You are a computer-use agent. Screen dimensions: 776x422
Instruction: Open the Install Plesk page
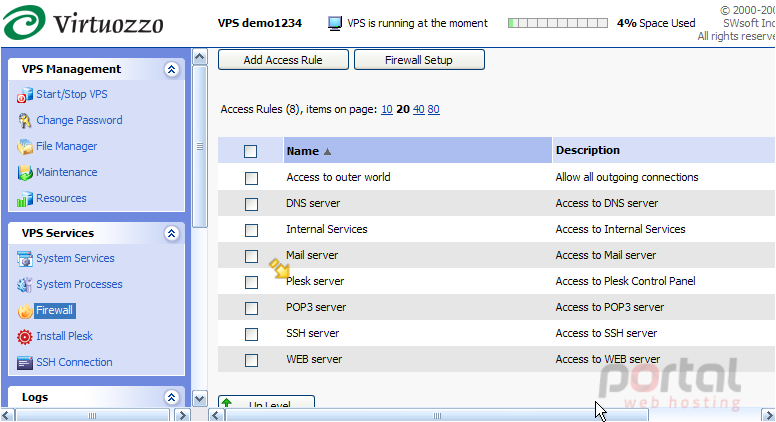coord(64,336)
